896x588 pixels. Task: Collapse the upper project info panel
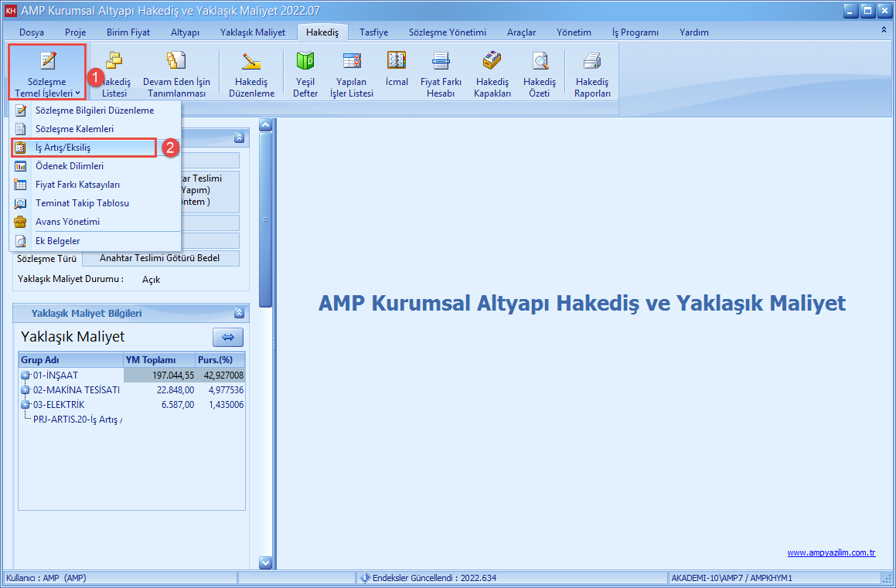coord(240,137)
